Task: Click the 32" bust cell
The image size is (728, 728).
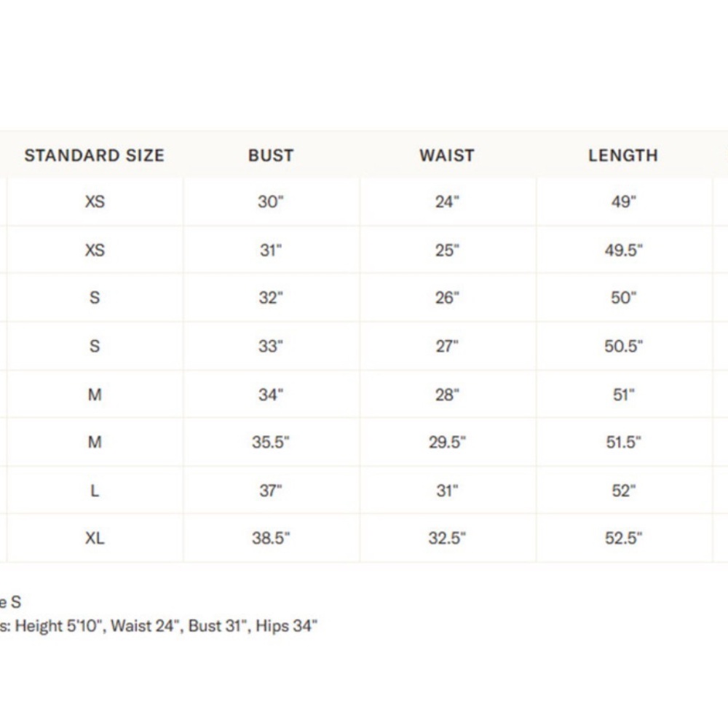Action: click(271, 298)
